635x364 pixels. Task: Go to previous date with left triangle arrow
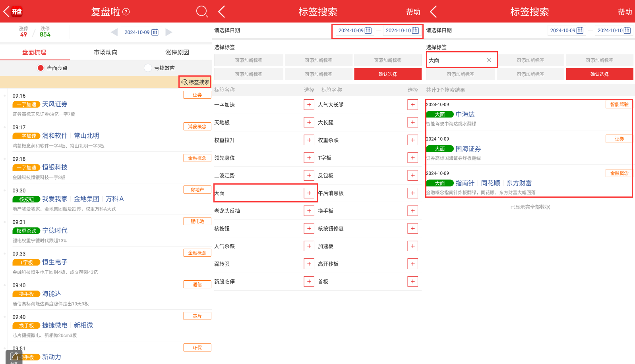coord(114,32)
